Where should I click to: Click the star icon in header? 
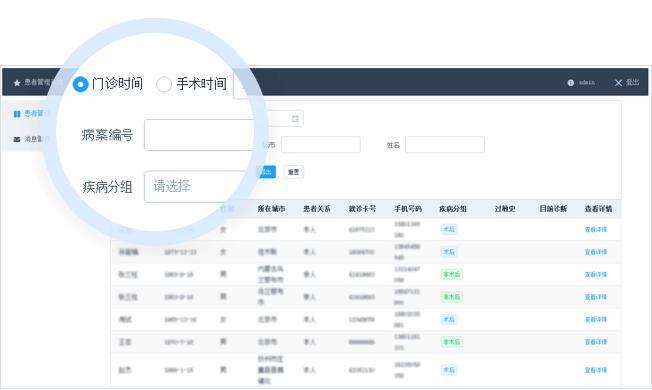click(x=17, y=83)
